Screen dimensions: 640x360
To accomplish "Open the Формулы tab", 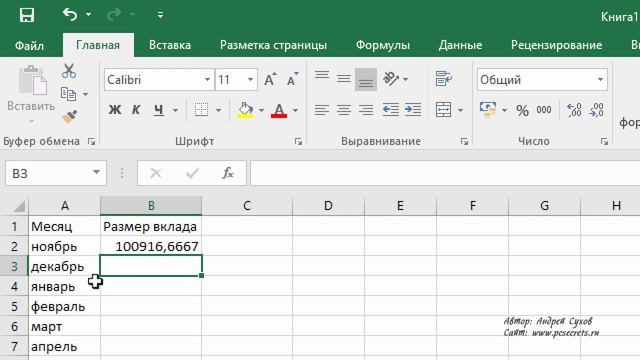I will coord(382,45).
